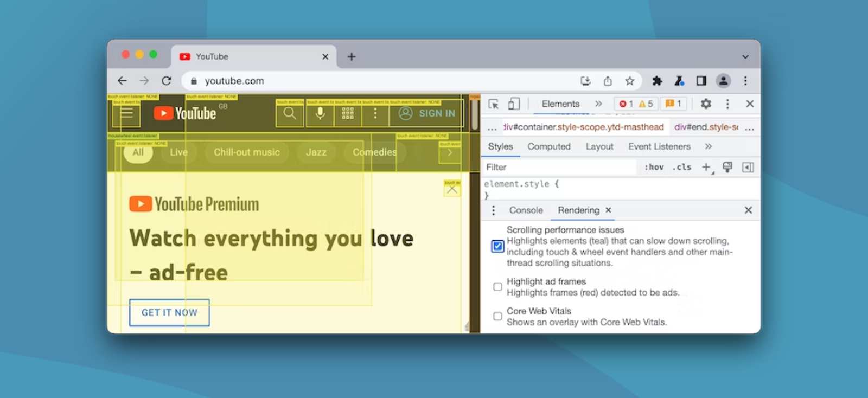Screen dimensions: 868x398
Task: Select the YouTube browser tab
Action: 254,56
